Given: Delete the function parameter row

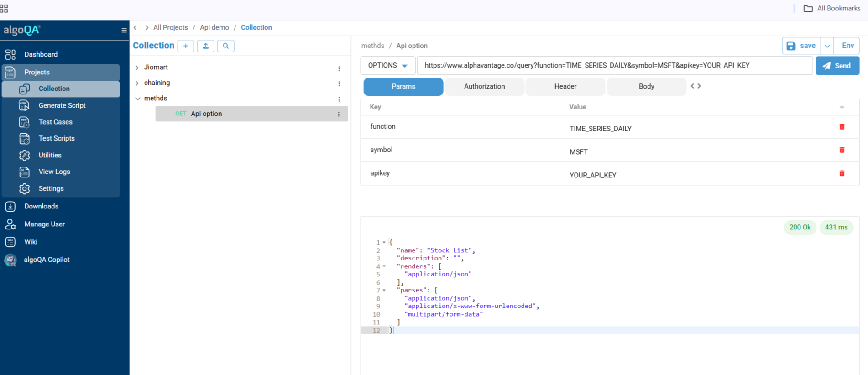Looking at the screenshot, I should (842, 127).
